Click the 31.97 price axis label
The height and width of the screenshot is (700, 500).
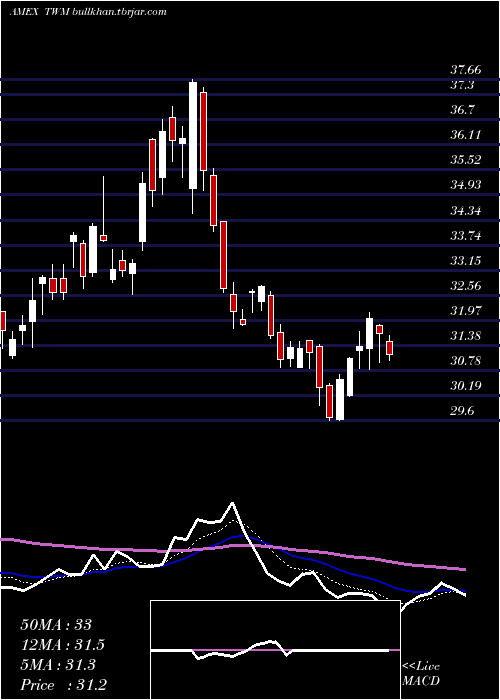[x=465, y=310]
